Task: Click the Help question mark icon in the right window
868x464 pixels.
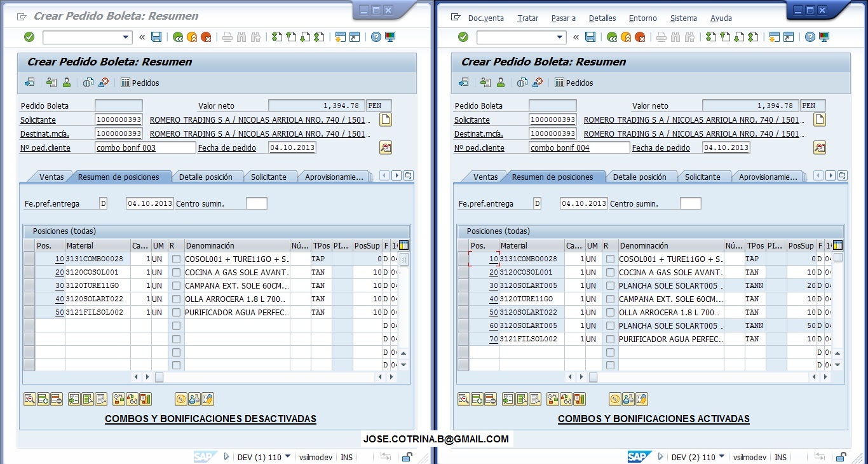Action: (810, 38)
